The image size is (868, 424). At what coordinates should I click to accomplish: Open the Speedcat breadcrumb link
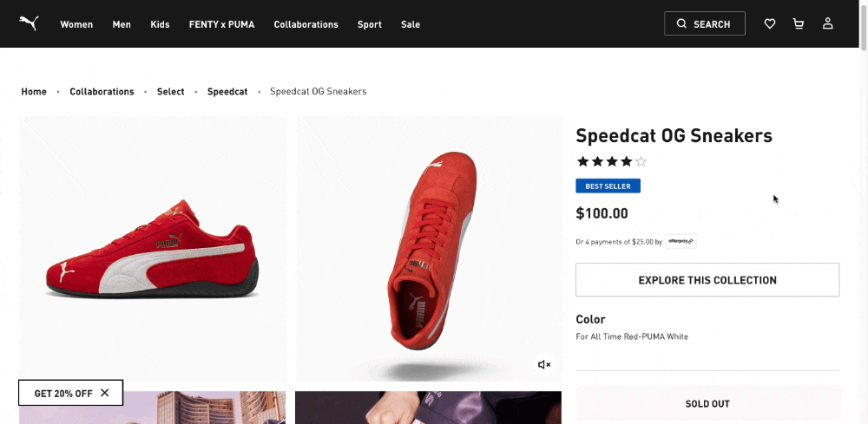point(227,92)
